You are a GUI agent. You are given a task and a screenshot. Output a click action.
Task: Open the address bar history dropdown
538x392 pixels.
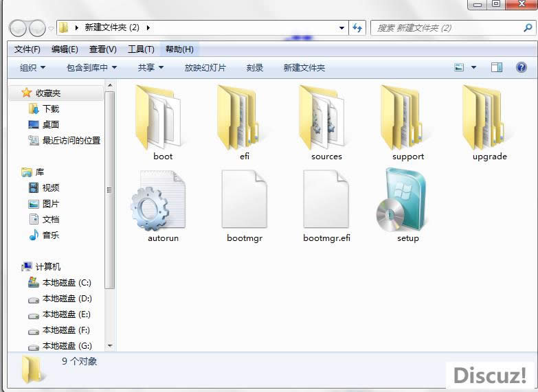coord(341,27)
